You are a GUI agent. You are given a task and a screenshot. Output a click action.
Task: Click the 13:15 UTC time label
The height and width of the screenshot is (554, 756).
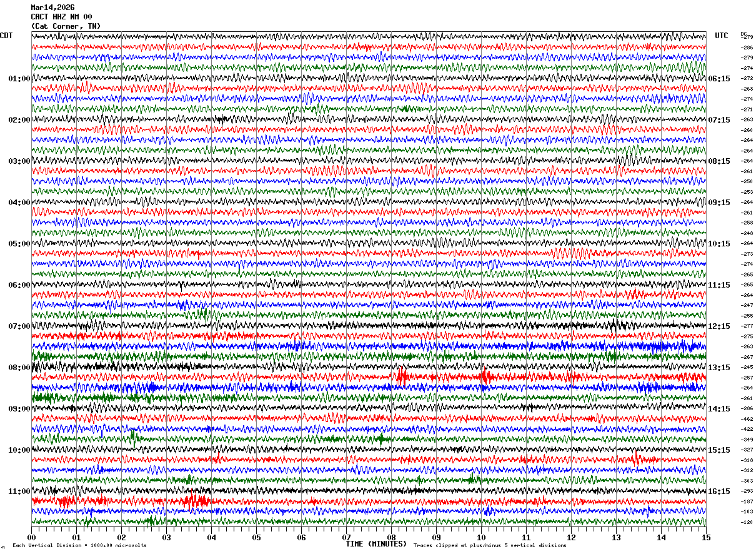coord(719,368)
